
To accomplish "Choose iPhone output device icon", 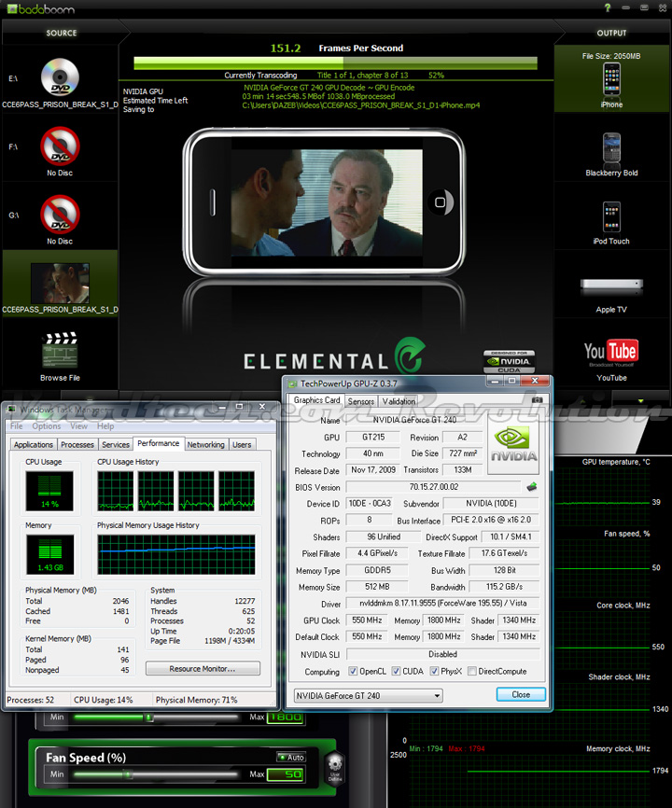I will coord(611,79).
